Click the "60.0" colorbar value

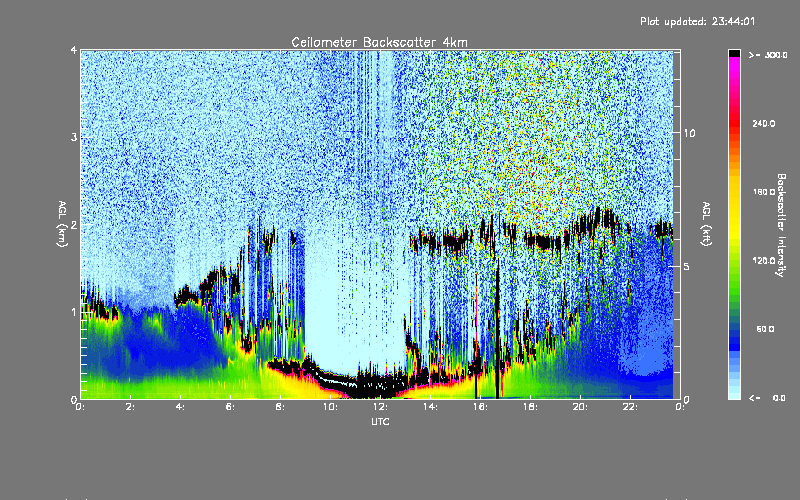coord(765,330)
